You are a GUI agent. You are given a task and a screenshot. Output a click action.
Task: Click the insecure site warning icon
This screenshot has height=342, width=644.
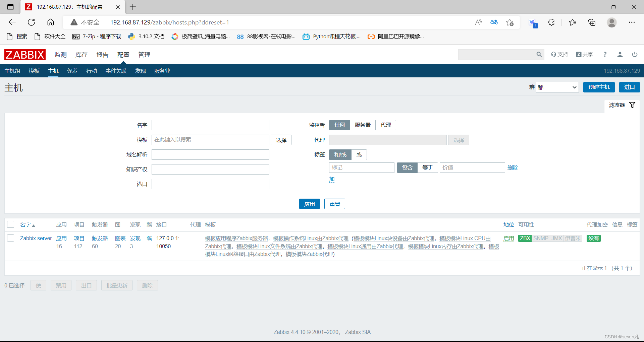coord(74,22)
